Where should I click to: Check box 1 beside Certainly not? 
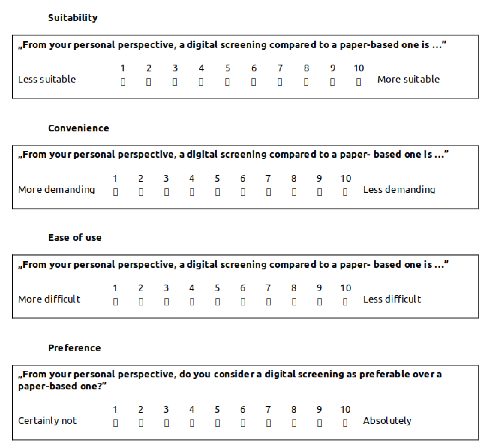(x=116, y=423)
